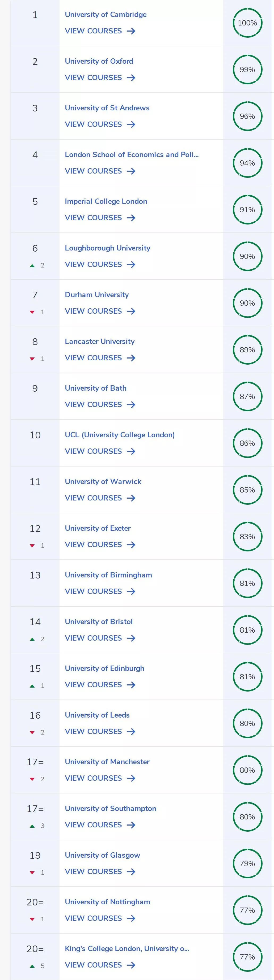Open London School of Economics link
Viewport: 274px width, 980px height.
pos(132,154)
